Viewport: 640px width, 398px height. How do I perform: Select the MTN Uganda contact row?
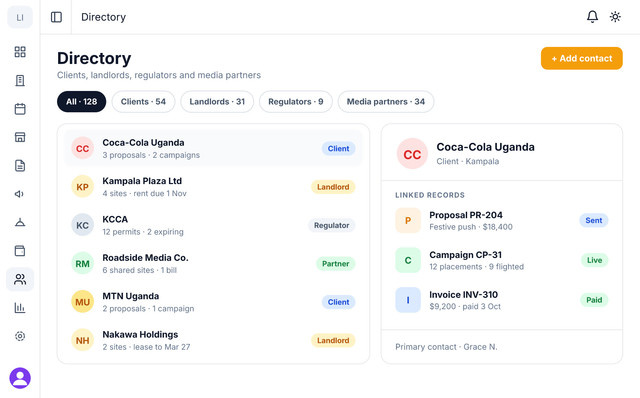point(213,302)
